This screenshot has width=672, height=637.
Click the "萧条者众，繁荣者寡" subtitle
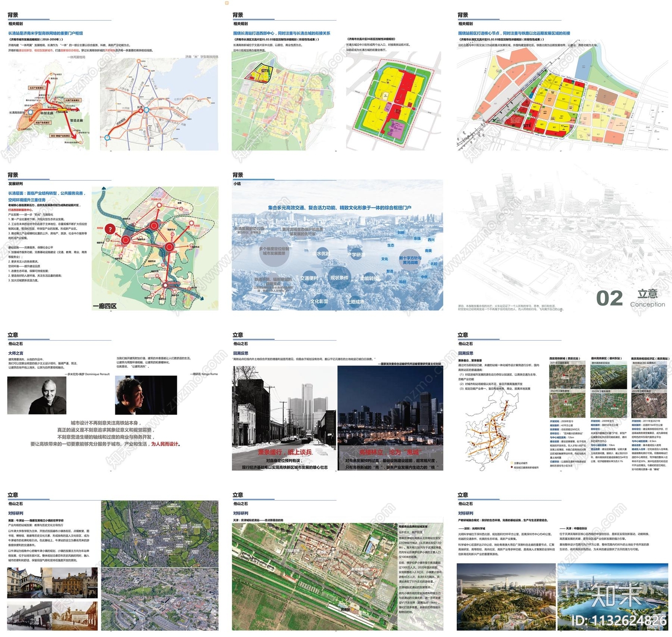[x=470, y=360]
